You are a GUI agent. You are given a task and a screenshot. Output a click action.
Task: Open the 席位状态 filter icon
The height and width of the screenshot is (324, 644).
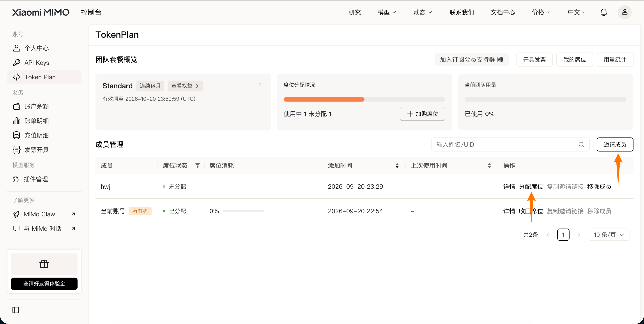point(198,165)
